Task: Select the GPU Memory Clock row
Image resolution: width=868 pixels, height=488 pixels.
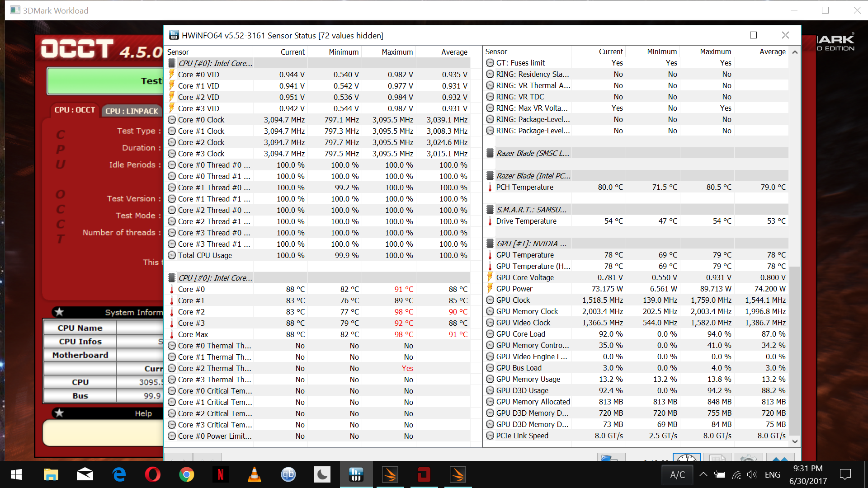Action: (x=637, y=311)
